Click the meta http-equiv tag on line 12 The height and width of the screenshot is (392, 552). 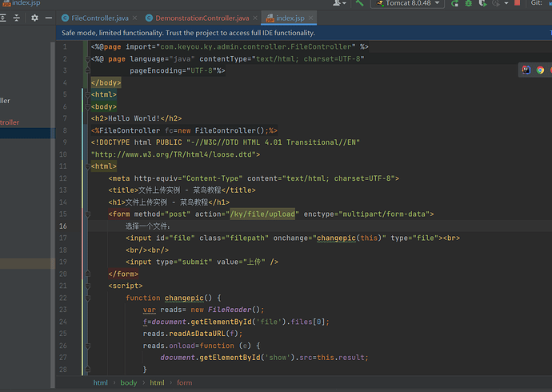[254, 178]
